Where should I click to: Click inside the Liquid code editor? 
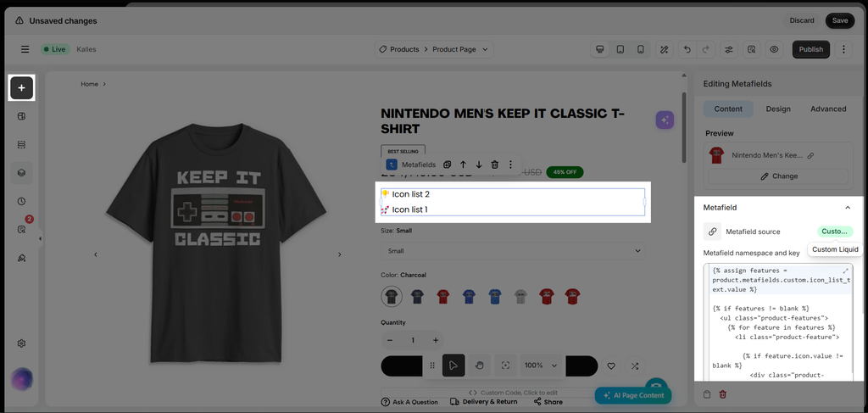778,322
